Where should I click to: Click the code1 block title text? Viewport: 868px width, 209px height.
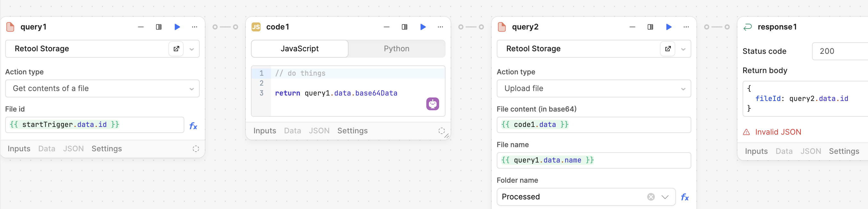coord(278,27)
